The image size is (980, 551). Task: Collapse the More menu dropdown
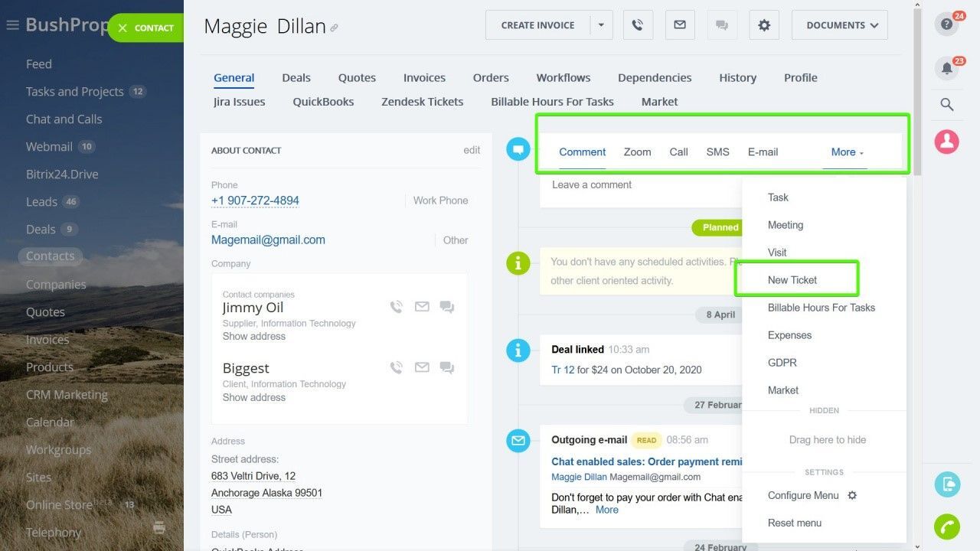point(848,152)
